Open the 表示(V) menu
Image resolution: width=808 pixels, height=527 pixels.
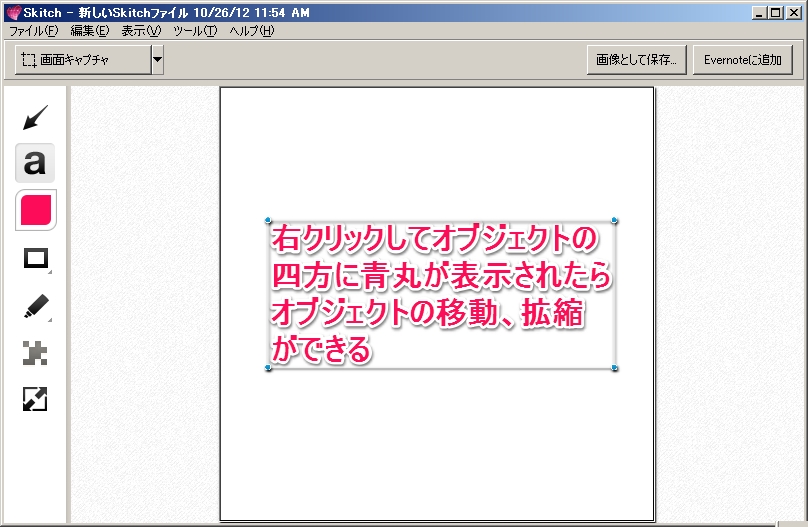tap(141, 31)
